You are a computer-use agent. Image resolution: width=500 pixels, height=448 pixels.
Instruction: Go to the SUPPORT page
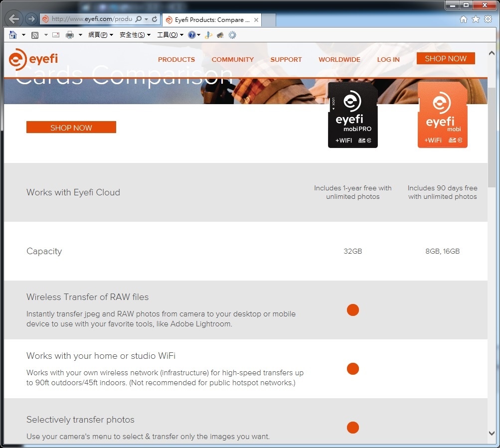click(x=286, y=60)
